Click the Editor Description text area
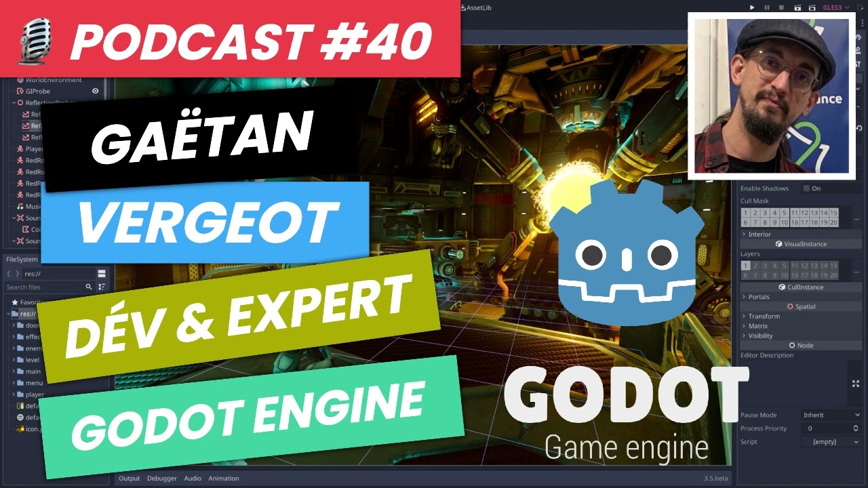Screen dimensions: 868x488 (793, 383)
